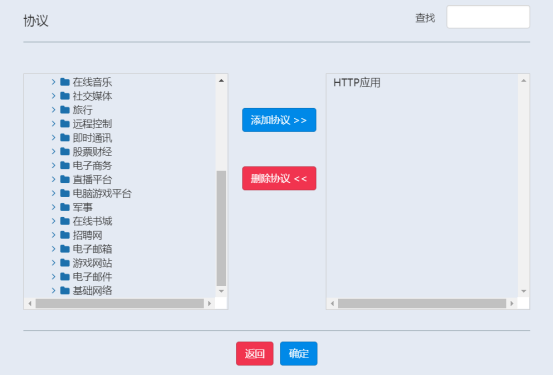The image size is (553, 376).
Task: Expand the 直播平台 tree node
Action: [x=53, y=180]
